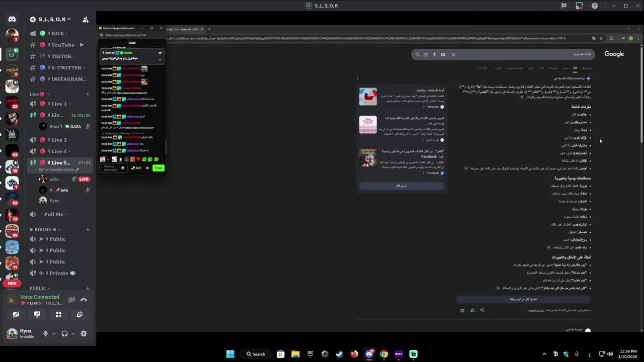Open Google Chrome from the taskbar
Image resolution: width=644 pixels, height=362 pixels.
click(384, 354)
